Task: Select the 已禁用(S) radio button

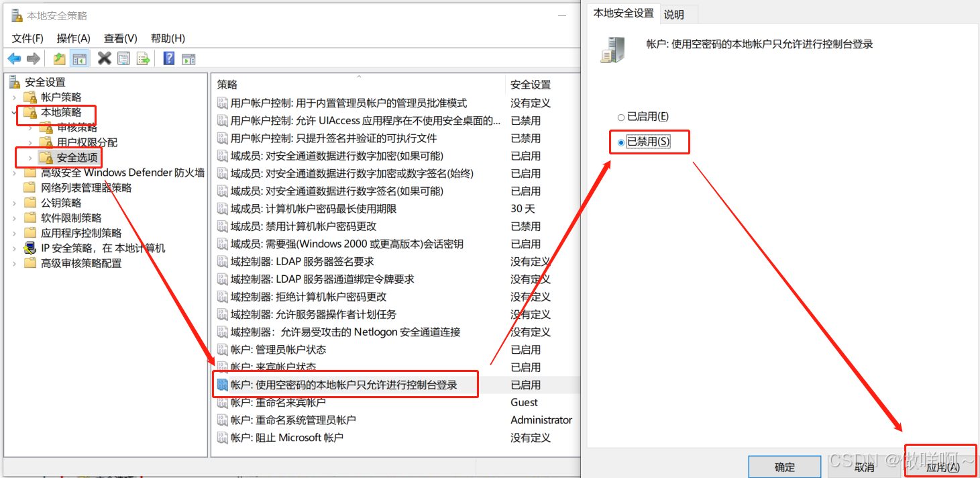Action: [621, 142]
